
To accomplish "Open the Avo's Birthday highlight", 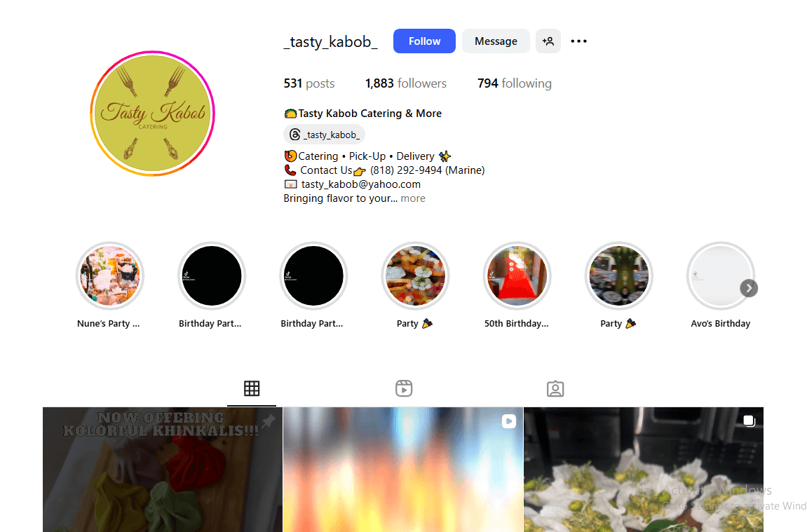I will tap(721, 275).
